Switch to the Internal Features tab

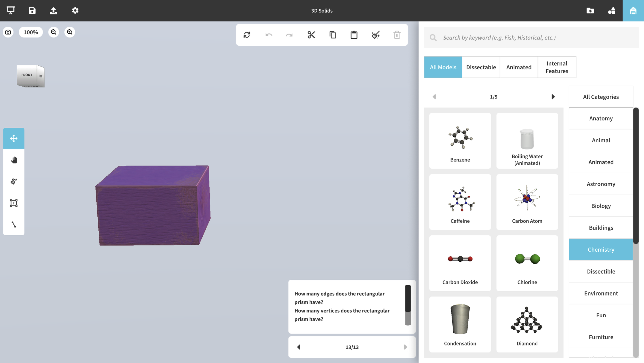pos(557,67)
